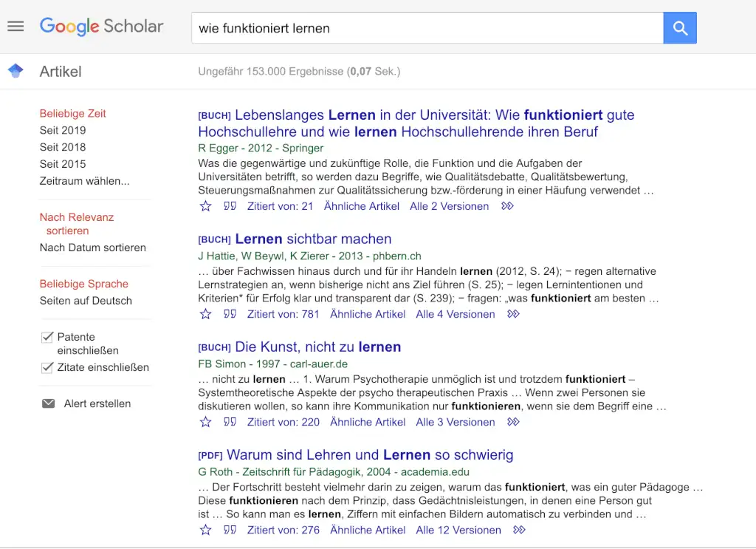Expand more options with the chevrons under the first result
Image resolution: width=756 pixels, height=549 pixels.
click(x=506, y=206)
